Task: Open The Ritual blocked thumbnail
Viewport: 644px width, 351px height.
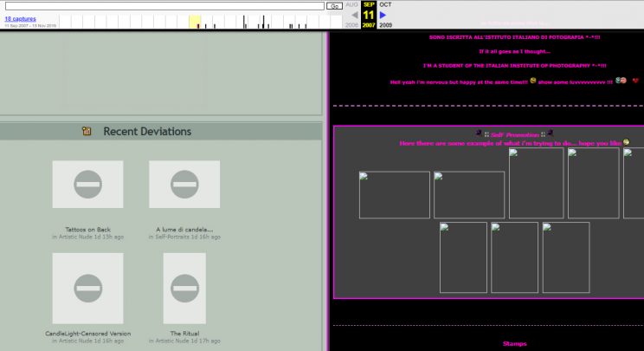Action: point(184,288)
